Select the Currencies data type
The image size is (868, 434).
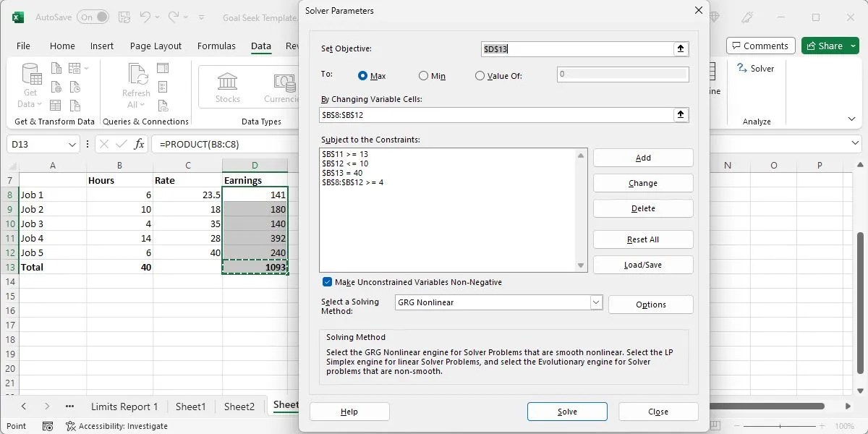tap(282, 87)
